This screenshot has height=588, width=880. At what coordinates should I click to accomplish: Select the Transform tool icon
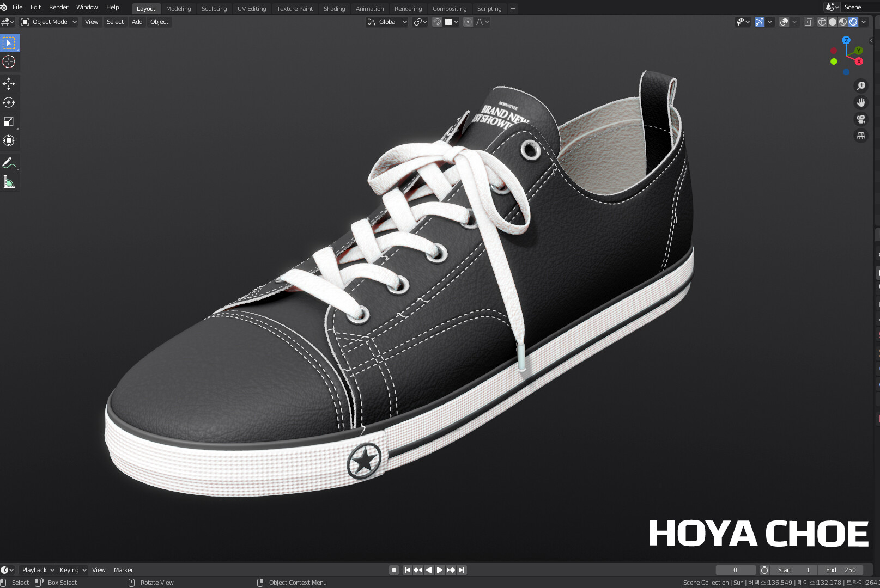click(x=9, y=140)
